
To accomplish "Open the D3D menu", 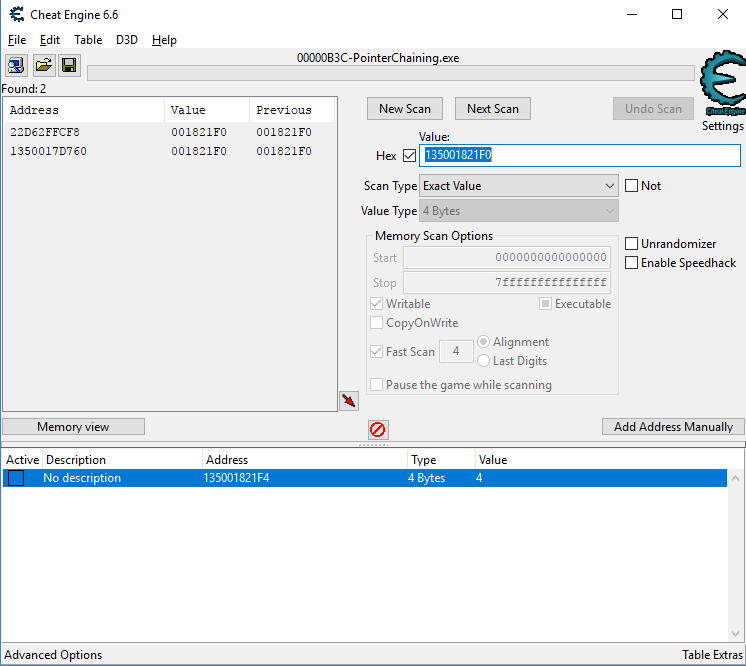I will (x=127, y=40).
